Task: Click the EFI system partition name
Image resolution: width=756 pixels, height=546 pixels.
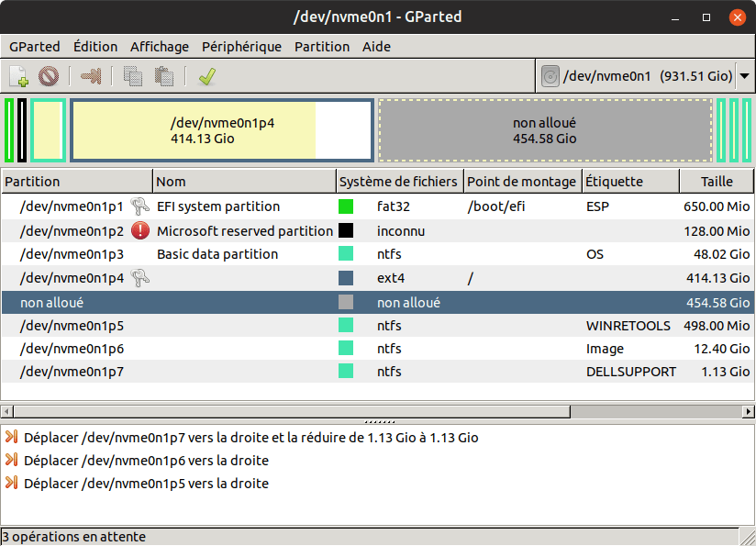Action: [x=218, y=206]
